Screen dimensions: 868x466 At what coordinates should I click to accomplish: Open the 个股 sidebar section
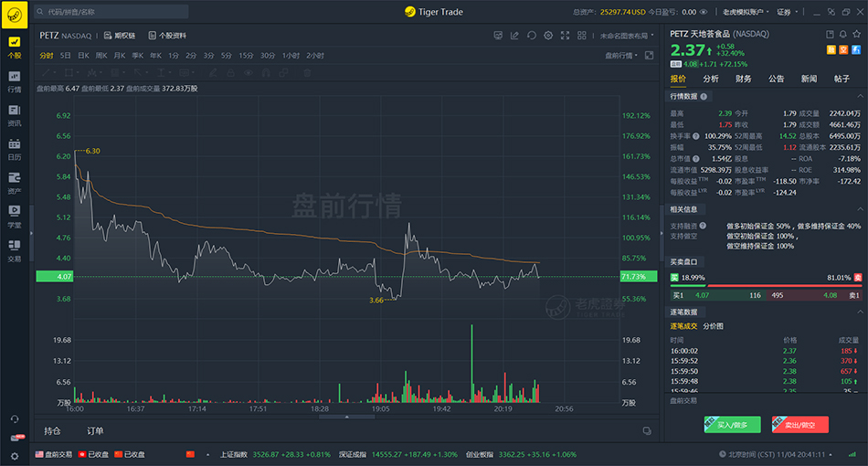pyautogui.click(x=15, y=48)
